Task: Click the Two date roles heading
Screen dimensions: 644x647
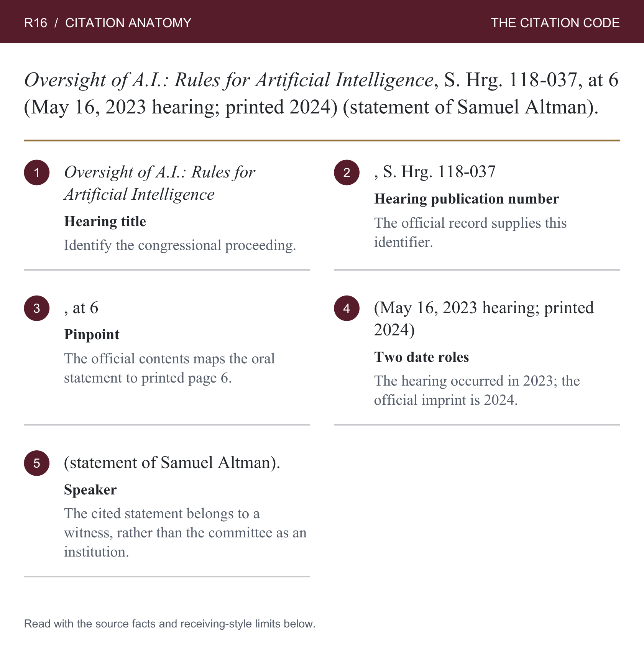Action: coord(421,357)
